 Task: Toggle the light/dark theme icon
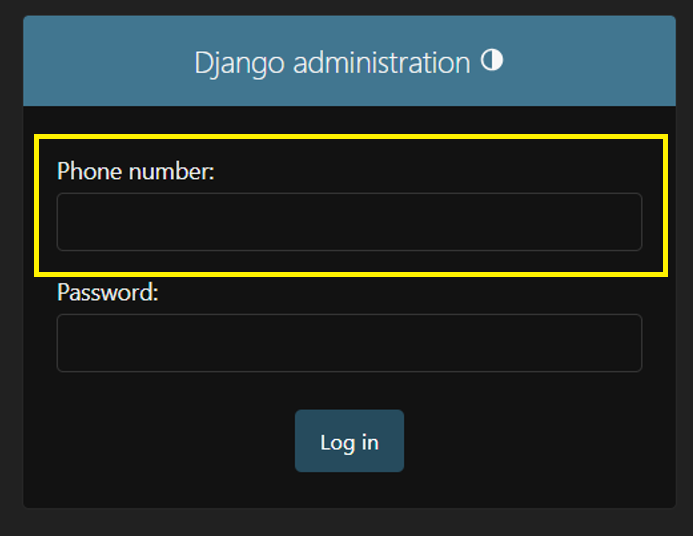tap(491, 61)
